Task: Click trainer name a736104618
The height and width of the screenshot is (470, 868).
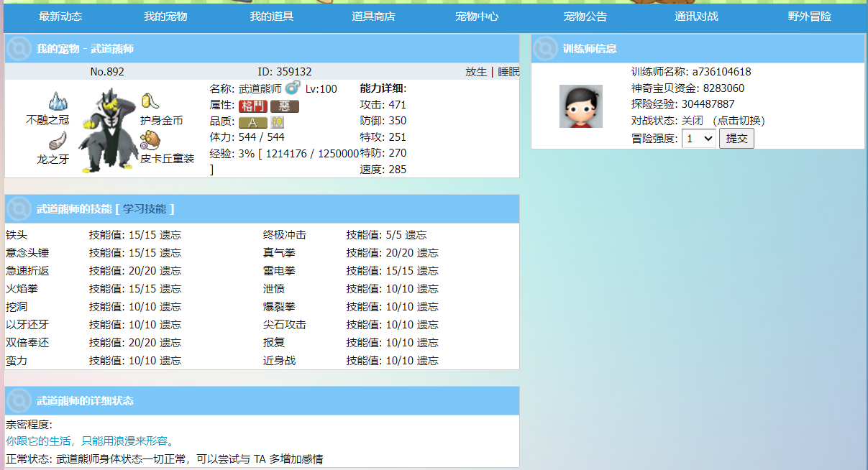Action: click(722, 72)
